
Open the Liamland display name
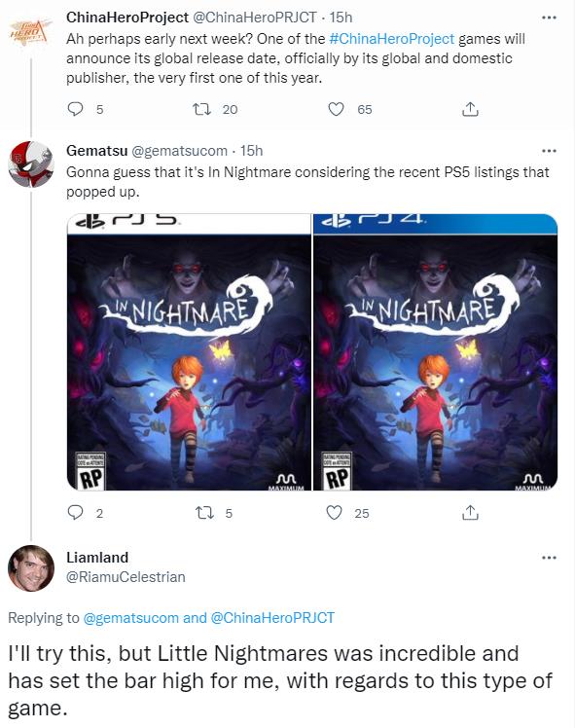(97, 557)
